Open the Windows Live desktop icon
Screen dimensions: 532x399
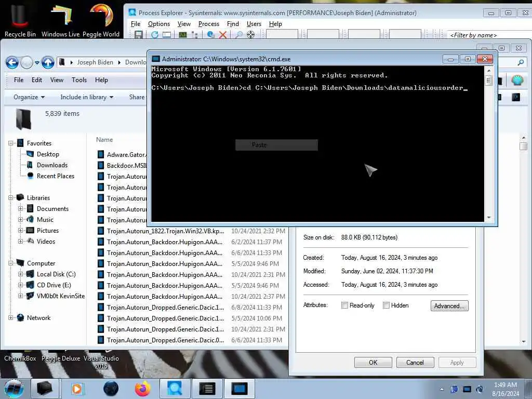(x=60, y=19)
